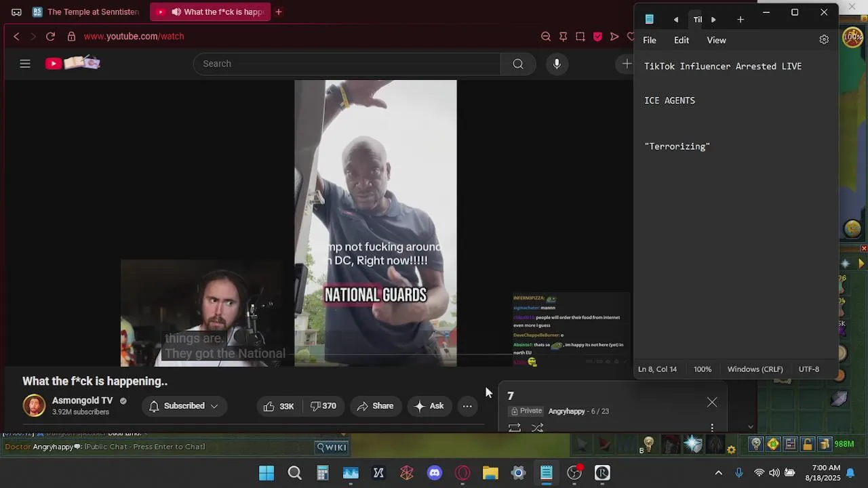Open playlist panel three-dot menu
The width and height of the screenshot is (868, 488).
712,428
